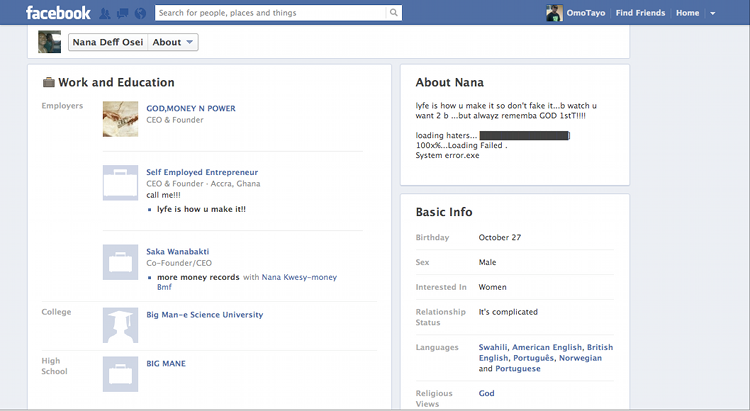Click the 'Women' interested in value
The width and height of the screenshot is (750, 411).
pos(493,287)
